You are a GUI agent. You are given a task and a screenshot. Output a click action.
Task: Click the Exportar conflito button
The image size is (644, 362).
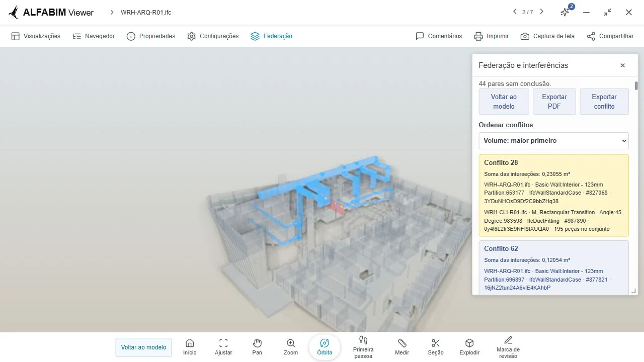tap(604, 102)
